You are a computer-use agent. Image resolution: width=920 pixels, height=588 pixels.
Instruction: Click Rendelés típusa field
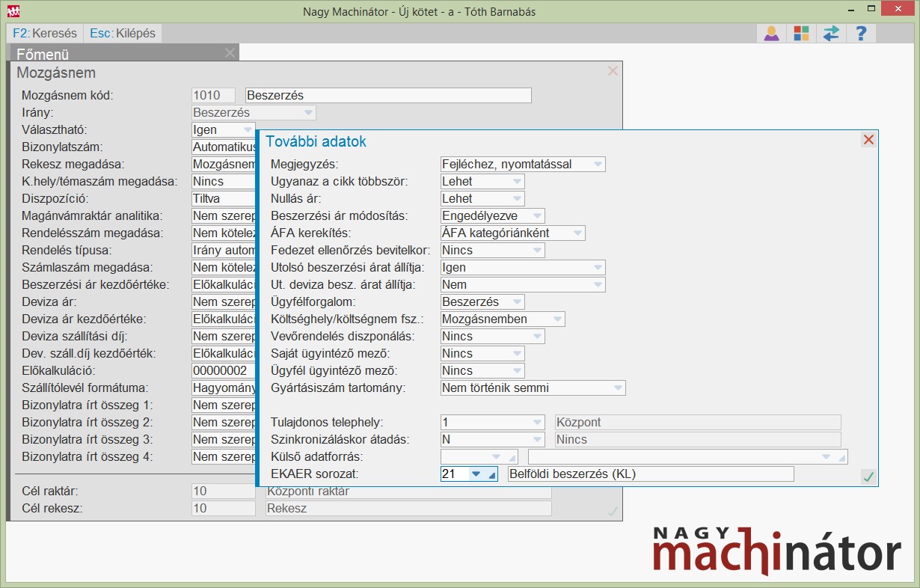(223, 251)
